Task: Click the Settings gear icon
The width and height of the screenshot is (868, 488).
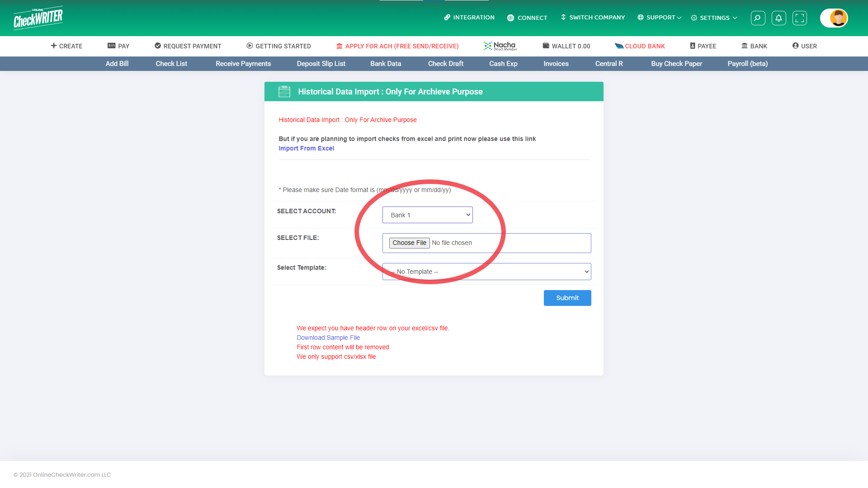Action: click(x=694, y=18)
